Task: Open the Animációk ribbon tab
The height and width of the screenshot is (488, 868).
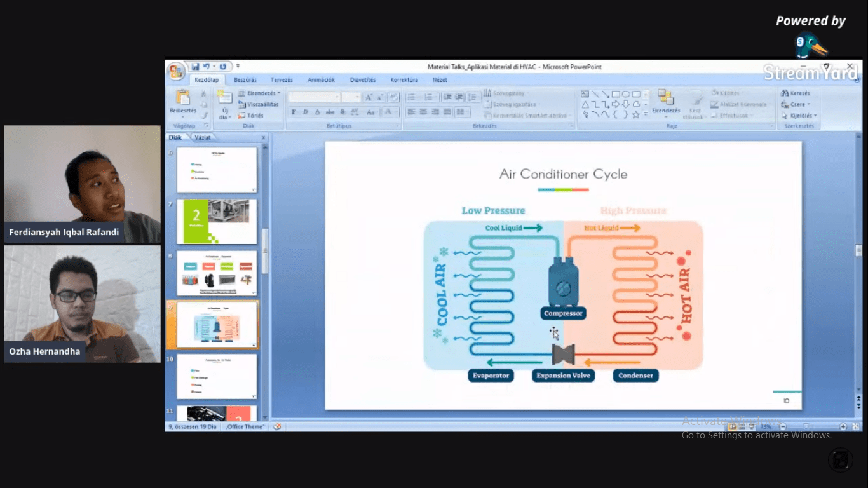Action: coord(321,80)
